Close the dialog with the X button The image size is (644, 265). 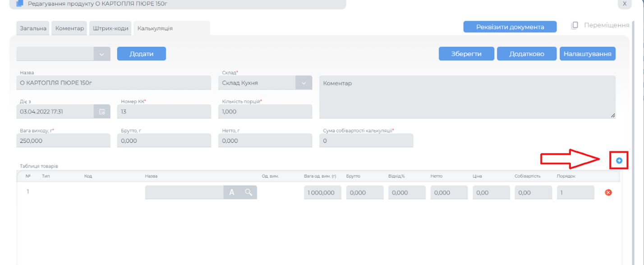pyautogui.click(x=624, y=4)
